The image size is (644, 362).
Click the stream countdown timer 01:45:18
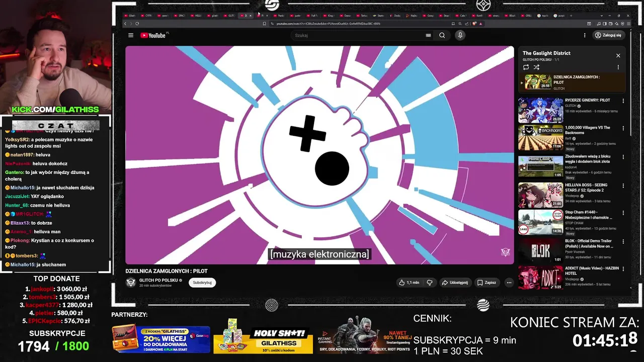pos(605,340)
